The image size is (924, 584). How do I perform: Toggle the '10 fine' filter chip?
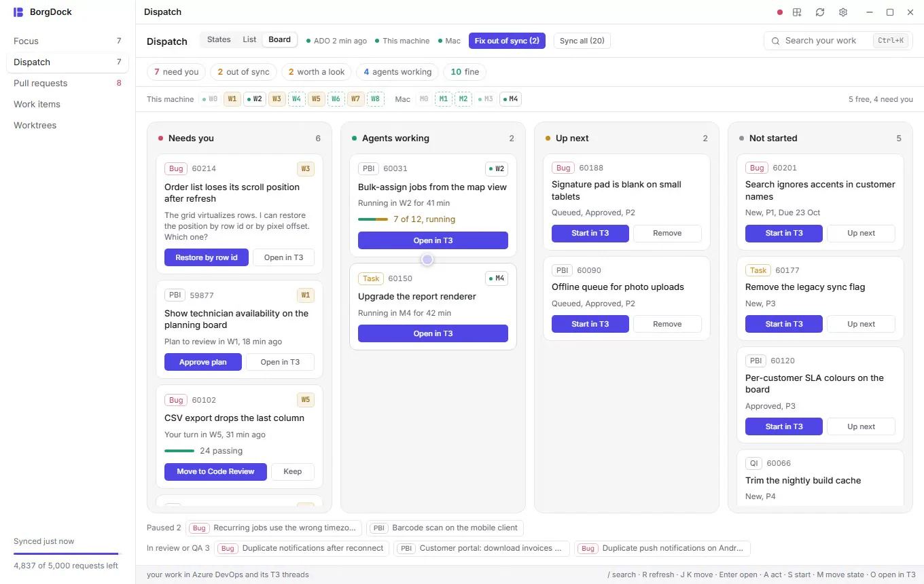[x=465, y=72]
